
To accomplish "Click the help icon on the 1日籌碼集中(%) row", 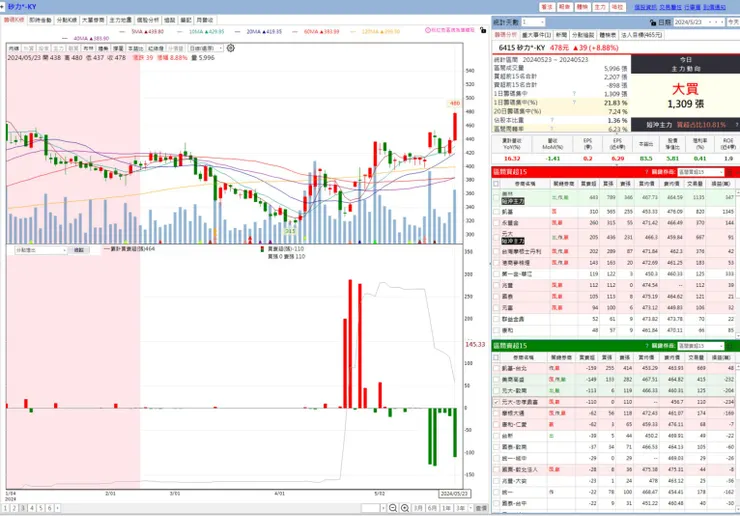I will [574, 102].
